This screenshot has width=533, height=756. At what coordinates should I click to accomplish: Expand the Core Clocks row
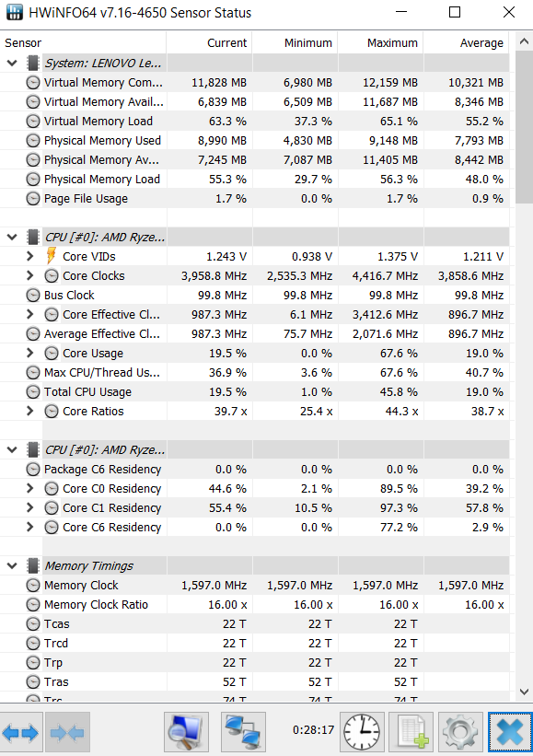pos(29,275)
